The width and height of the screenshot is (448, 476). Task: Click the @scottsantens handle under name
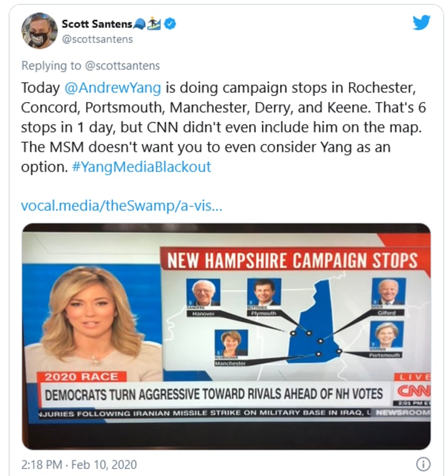pos(98,39)
